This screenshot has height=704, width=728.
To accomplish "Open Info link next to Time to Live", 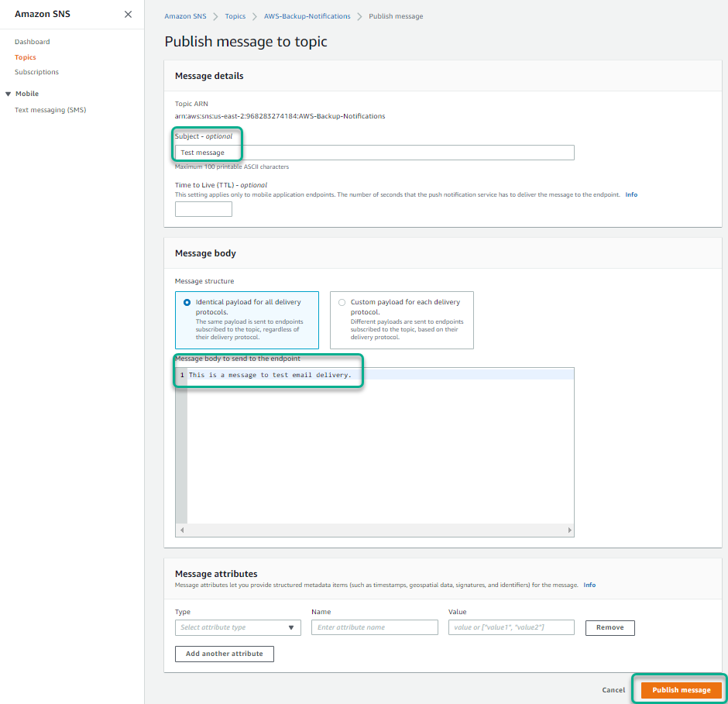I will click(x=631, y=194).
